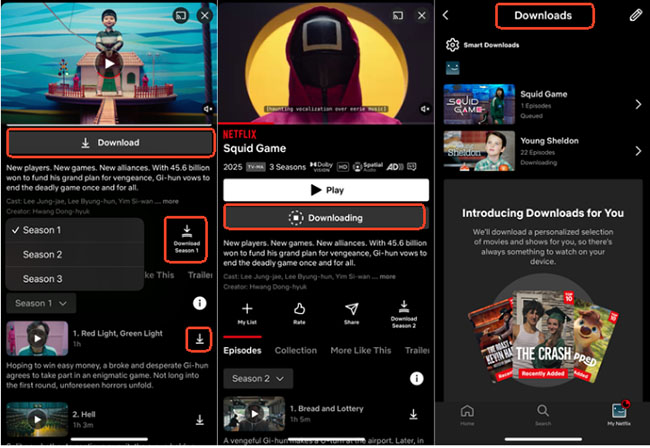This screenshot has height=448, width=650.
Task: Tap info icon beside Season 1 dropdown
Action: 199,303
